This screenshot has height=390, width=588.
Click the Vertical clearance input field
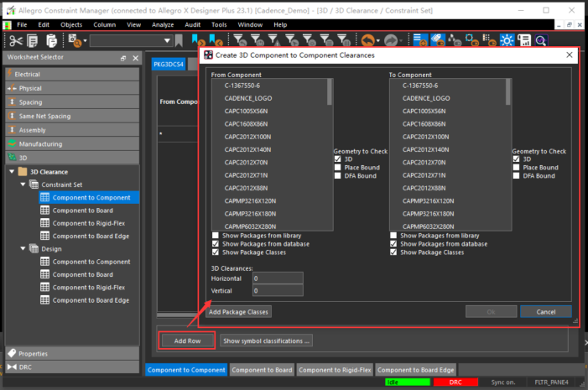pyautogui.click(x=278, y=290)
